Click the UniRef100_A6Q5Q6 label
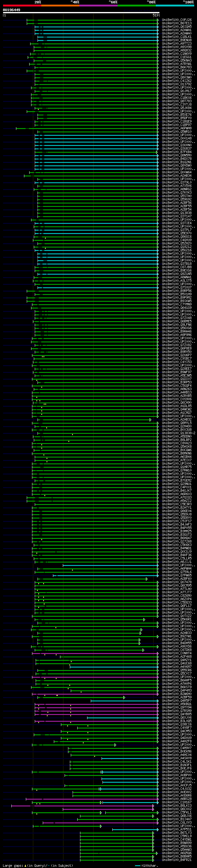Viewport: 197px width, 868px height. tap(176, 853)
